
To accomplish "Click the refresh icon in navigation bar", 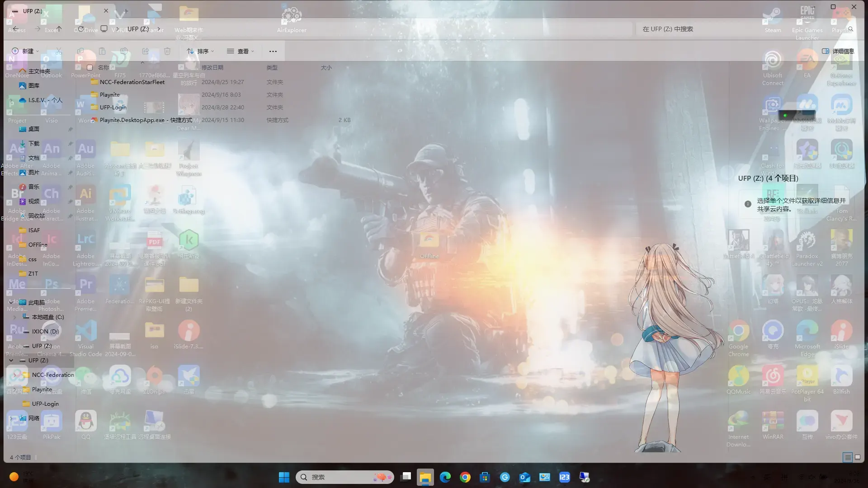I will tap(80, 29).
